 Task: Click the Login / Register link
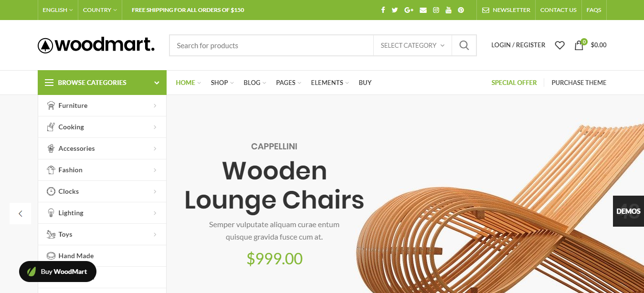(518, 45)
